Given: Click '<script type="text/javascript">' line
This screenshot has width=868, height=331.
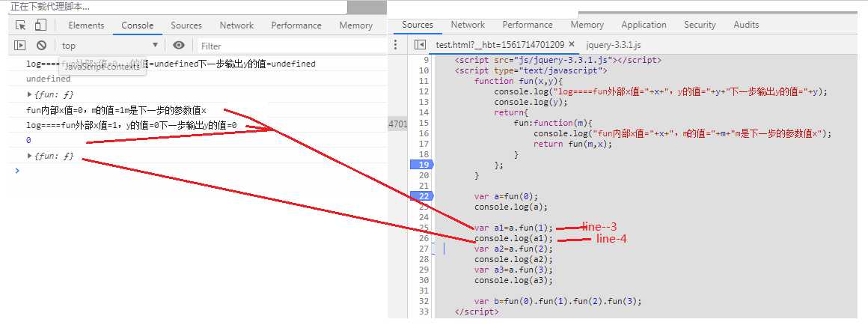Looking at the screenshot, I should [531, 70].
